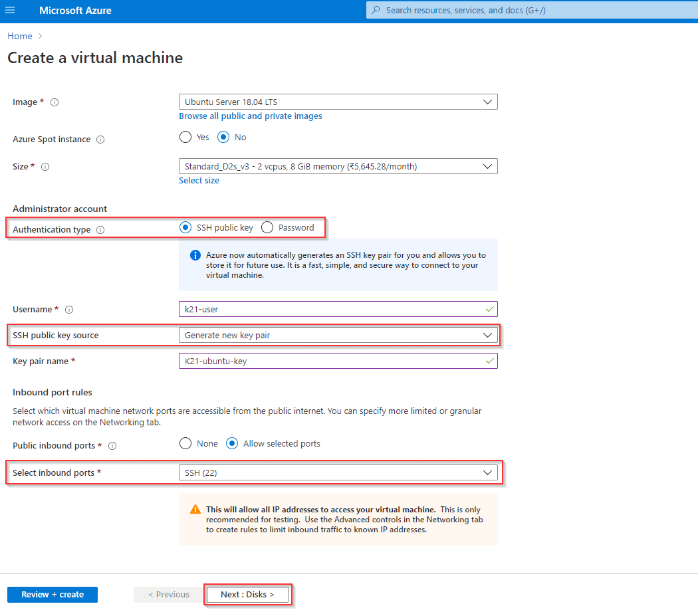Click the Microsoft Azure header title
The width and height of the screenshot is (698, 616).
coord(75,10)
